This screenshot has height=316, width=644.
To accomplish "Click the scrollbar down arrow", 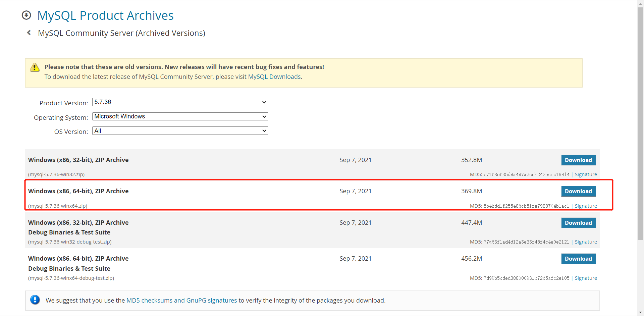I will [x=640, y=313].
